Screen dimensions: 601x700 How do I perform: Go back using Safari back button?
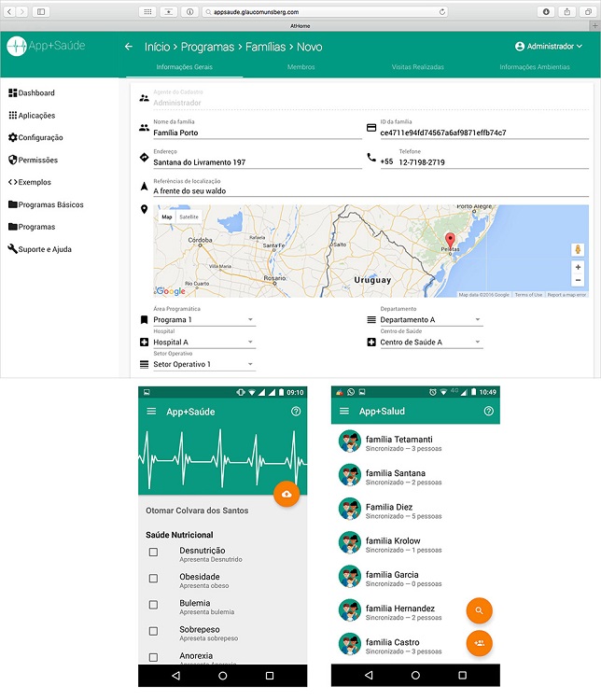[9, 11]
